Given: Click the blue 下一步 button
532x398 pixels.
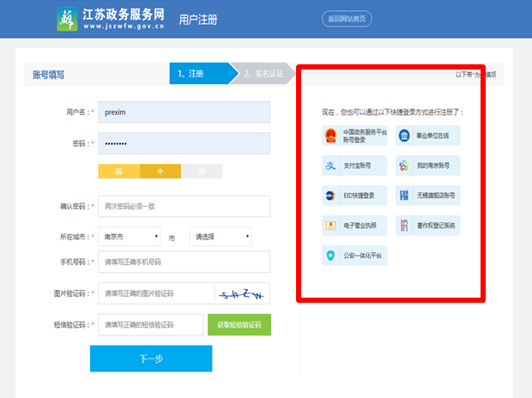Looking at the screenshot, I should pyautogui.click(x=151, y=359).
